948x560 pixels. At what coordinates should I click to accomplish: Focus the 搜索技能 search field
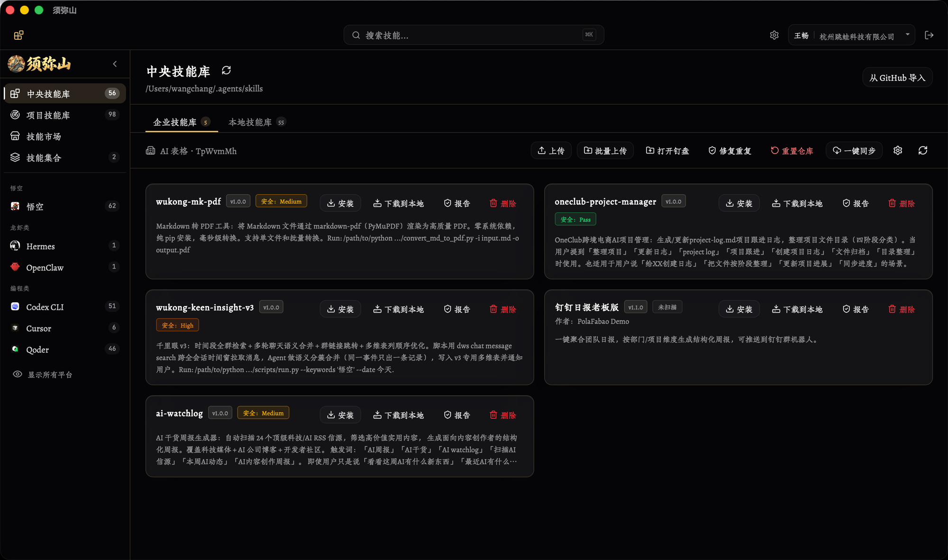tap(474, 35)
